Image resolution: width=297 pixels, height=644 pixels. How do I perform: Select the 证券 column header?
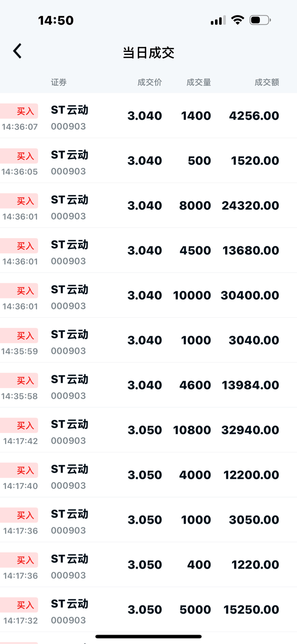(x=59, y=82)
